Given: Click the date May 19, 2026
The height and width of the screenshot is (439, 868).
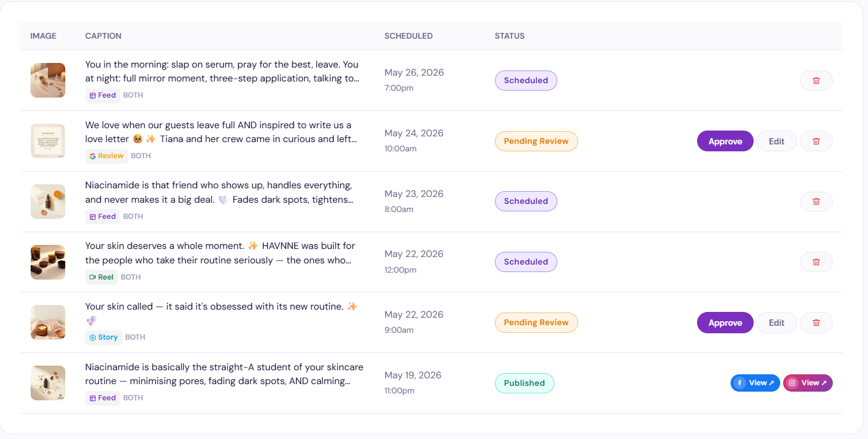Looking at the screenshot, I should (x=413, y=375).
